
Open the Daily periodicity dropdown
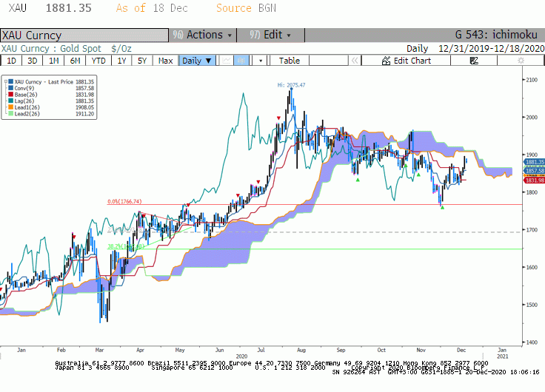197,61
